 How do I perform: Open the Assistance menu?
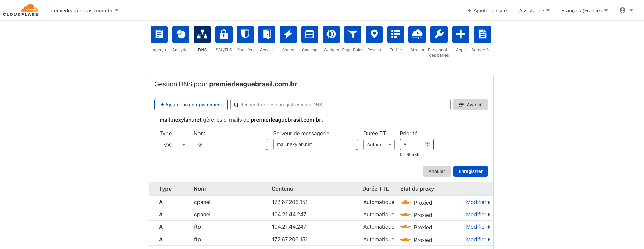[x=534, y=11]
